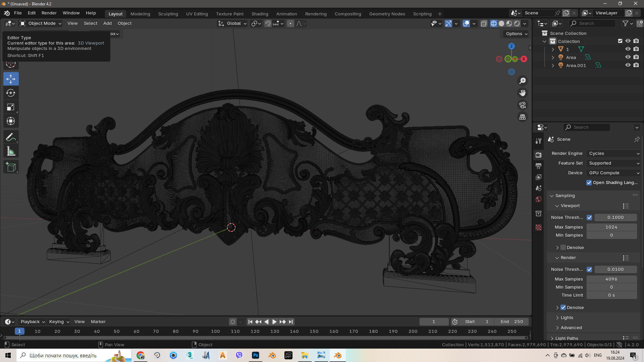This screenshot has height=362, width=644.
Task: Click the pin icon beside Scene header
Action: point(637,139)
